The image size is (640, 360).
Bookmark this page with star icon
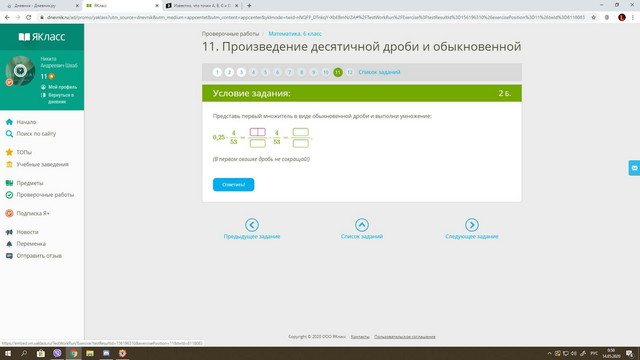point(593,18)
